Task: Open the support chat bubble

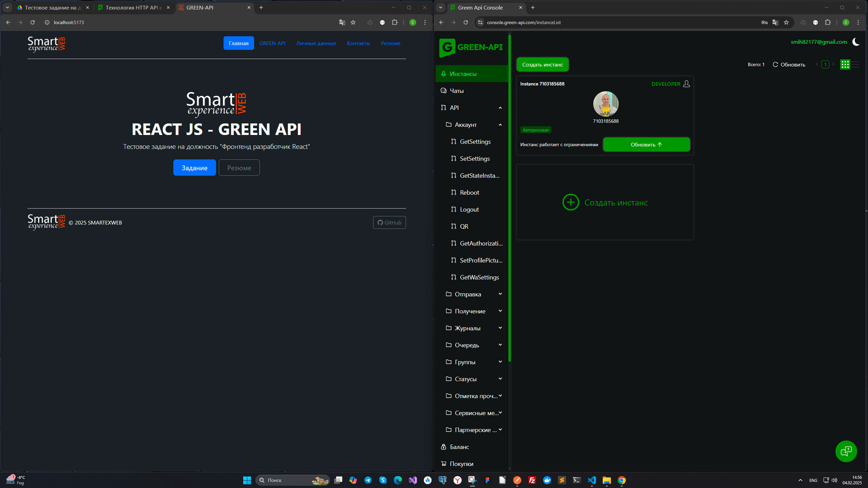Action: pyautogui.click(x=846, y=451)
